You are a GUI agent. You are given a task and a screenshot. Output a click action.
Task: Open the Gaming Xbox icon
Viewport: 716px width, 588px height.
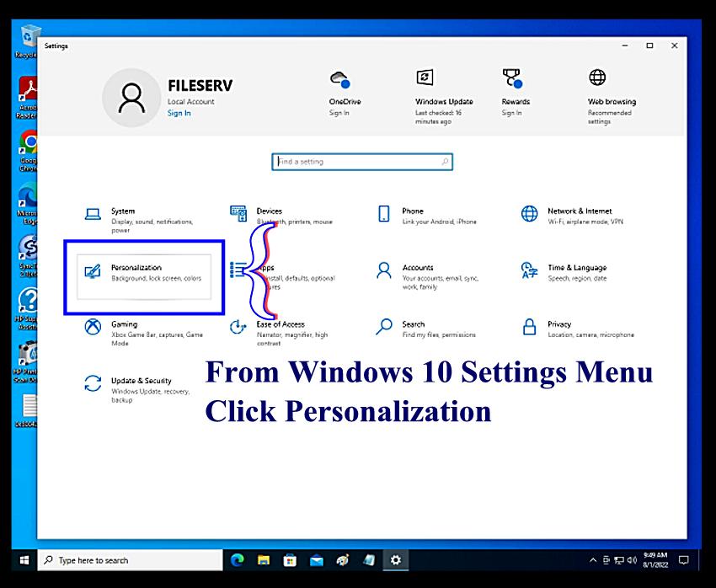coord(94,327)
